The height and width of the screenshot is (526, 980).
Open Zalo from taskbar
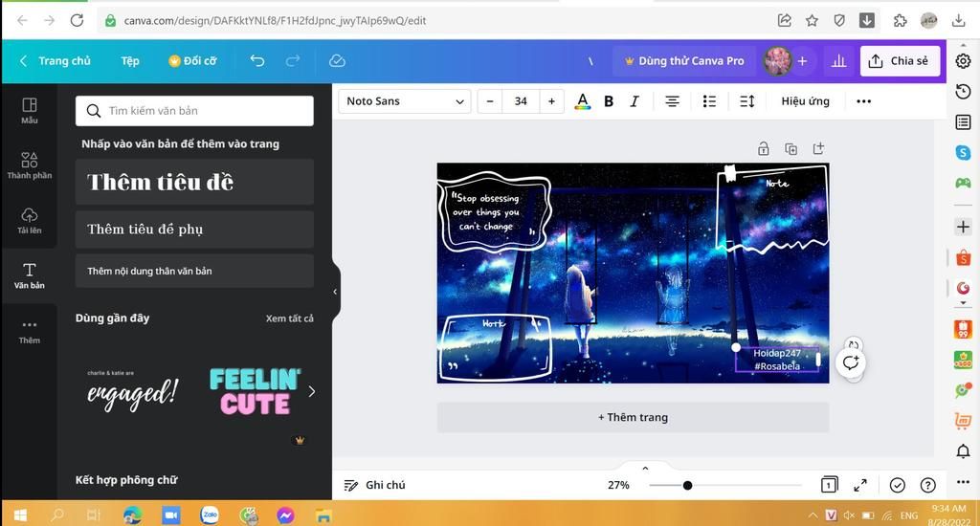(x=210, y=515)
